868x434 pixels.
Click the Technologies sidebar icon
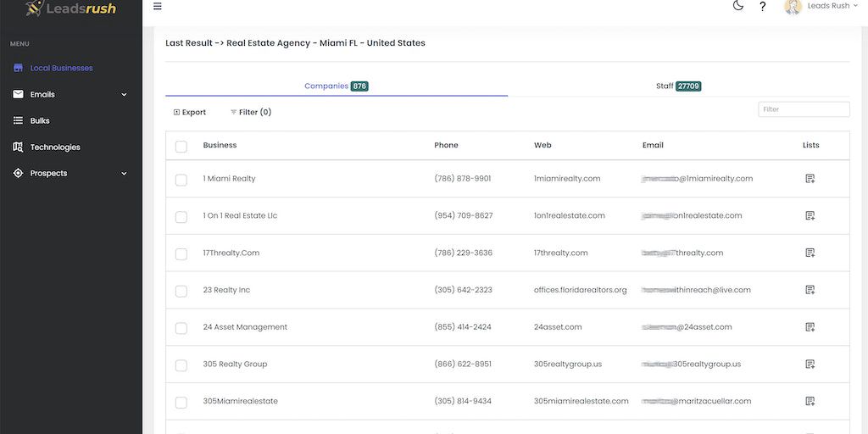pos(18,147)
